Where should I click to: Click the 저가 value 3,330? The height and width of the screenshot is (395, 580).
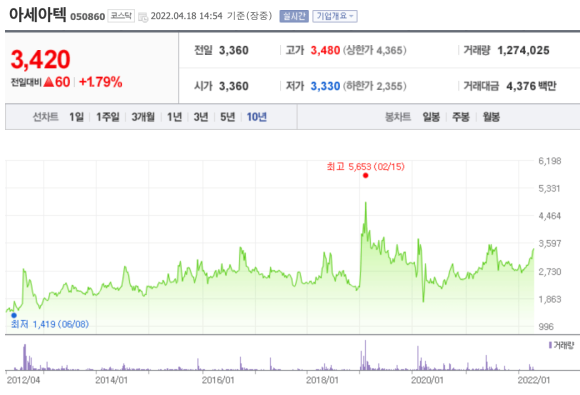tap(325, 86)
